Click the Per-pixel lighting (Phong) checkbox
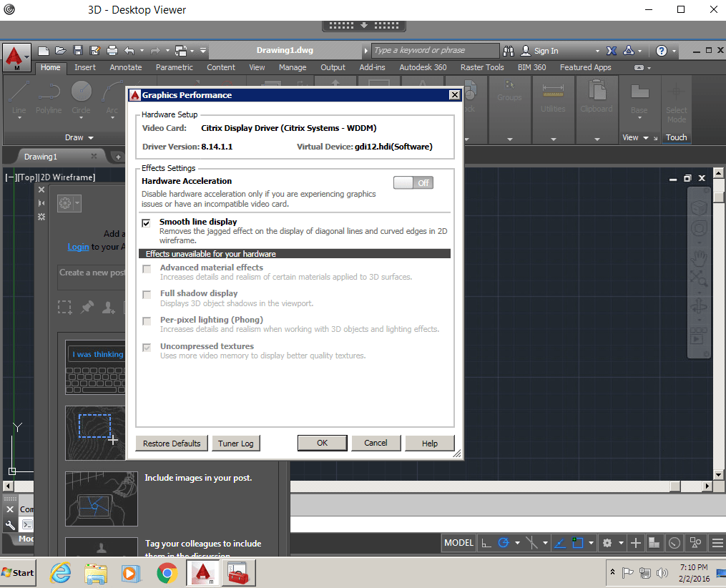The image size is (726, 588). point(147,321)
